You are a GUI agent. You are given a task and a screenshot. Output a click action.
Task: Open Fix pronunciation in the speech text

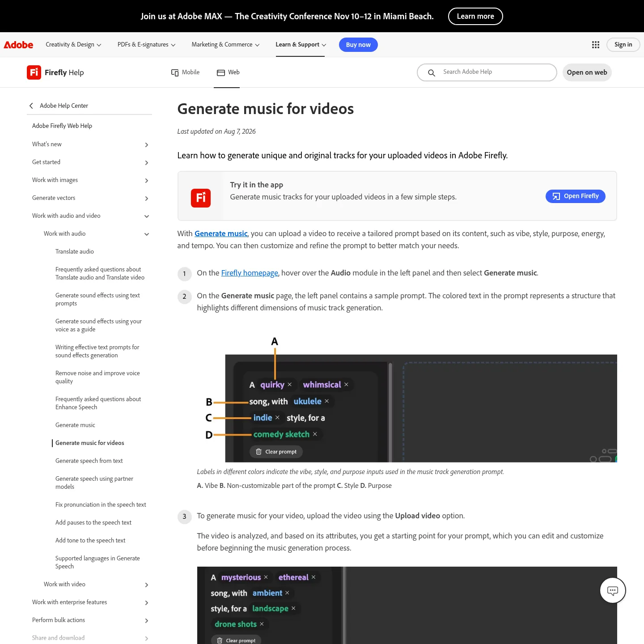[x=101, y=504]
